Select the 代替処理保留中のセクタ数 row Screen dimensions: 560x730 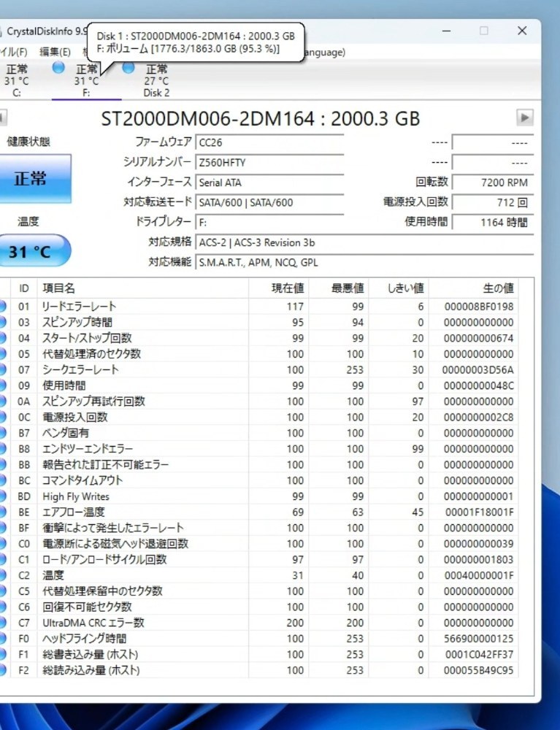[x=258, y=591]
